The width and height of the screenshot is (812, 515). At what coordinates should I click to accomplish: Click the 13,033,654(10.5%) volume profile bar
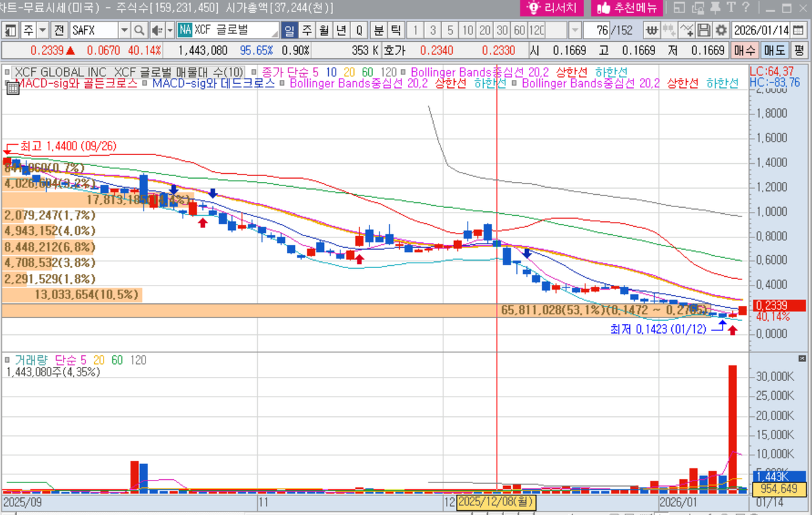72,294
